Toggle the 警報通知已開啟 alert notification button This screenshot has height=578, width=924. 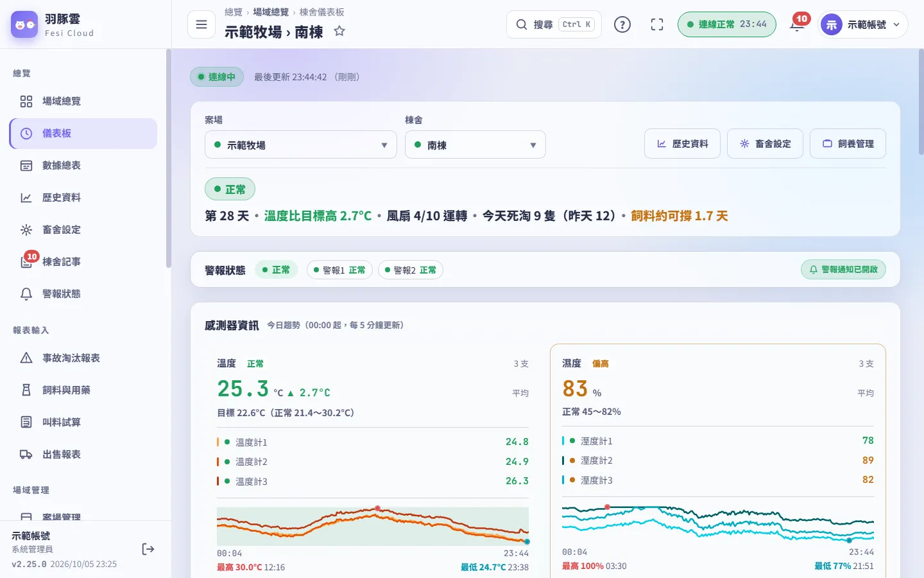point(843,269)
